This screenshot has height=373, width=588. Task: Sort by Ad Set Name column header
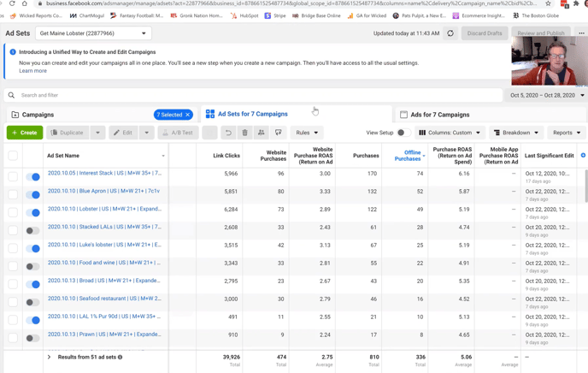pyautogui.click(x=63, y=156)
